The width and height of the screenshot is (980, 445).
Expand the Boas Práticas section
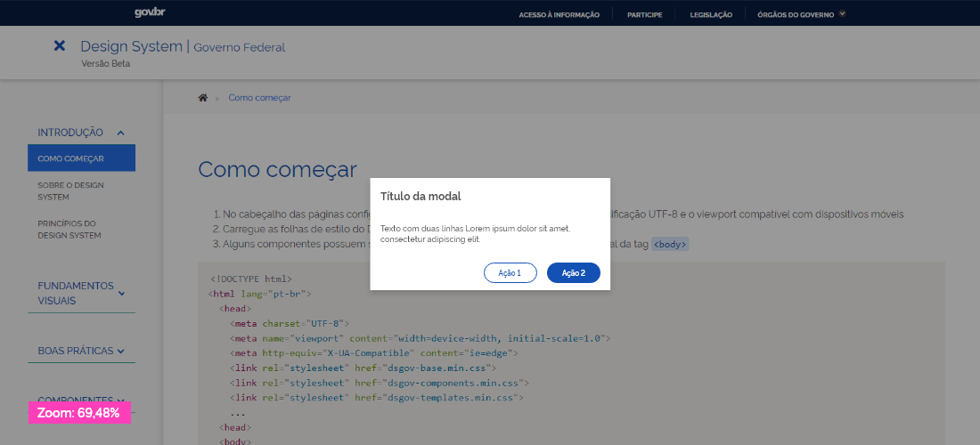pyautogui.click(x=81, y=351)
